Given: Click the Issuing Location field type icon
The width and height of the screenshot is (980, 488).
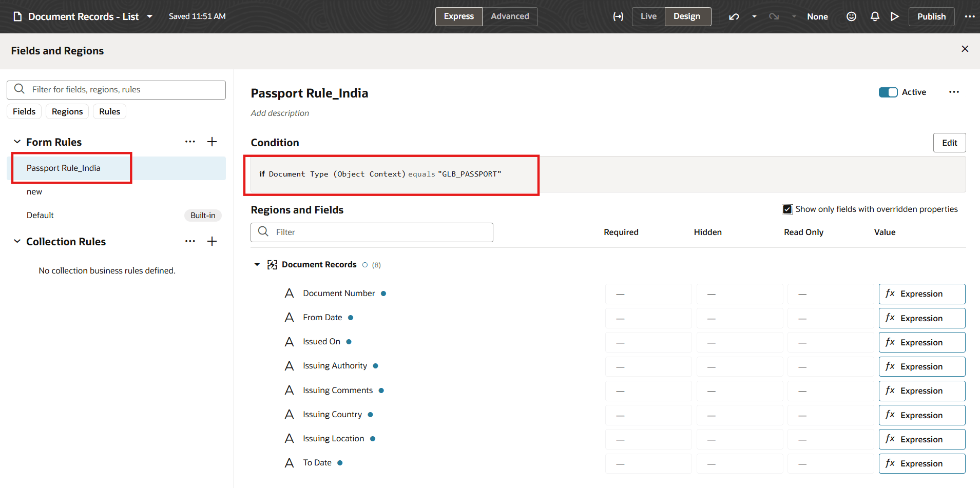Looking at the screenshot, I should [290, 438].
